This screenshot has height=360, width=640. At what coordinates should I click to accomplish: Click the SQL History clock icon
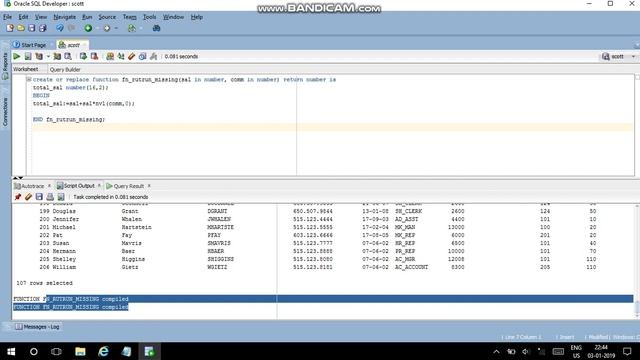pyautogui.click(x=142, y=56)
